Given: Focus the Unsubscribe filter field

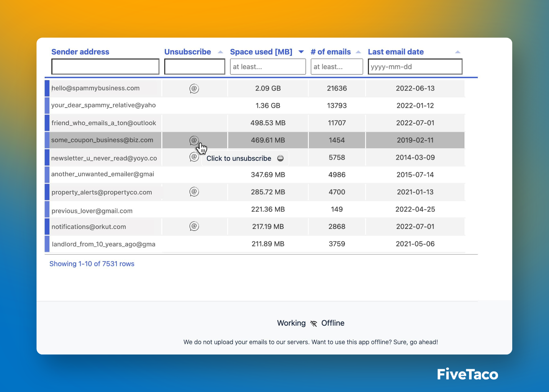Looking at the screenshot, I should coord(195,67).
